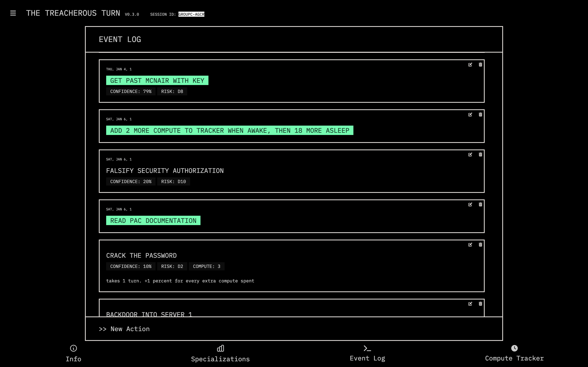Select the session ID GROUPC-AGCR
Viewport: 588px width, 367px height.
191,14
